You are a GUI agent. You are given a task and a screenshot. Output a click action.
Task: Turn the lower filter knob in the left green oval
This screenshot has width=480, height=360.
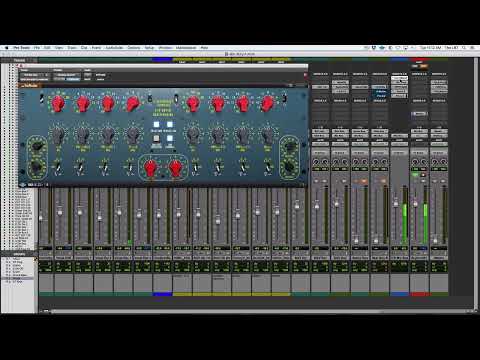pos(36,167)
